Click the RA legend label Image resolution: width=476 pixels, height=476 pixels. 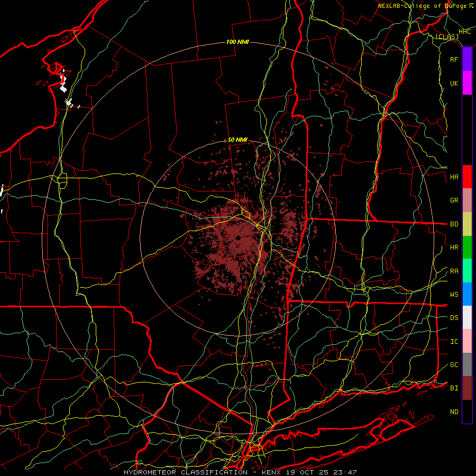click(454, 271)
